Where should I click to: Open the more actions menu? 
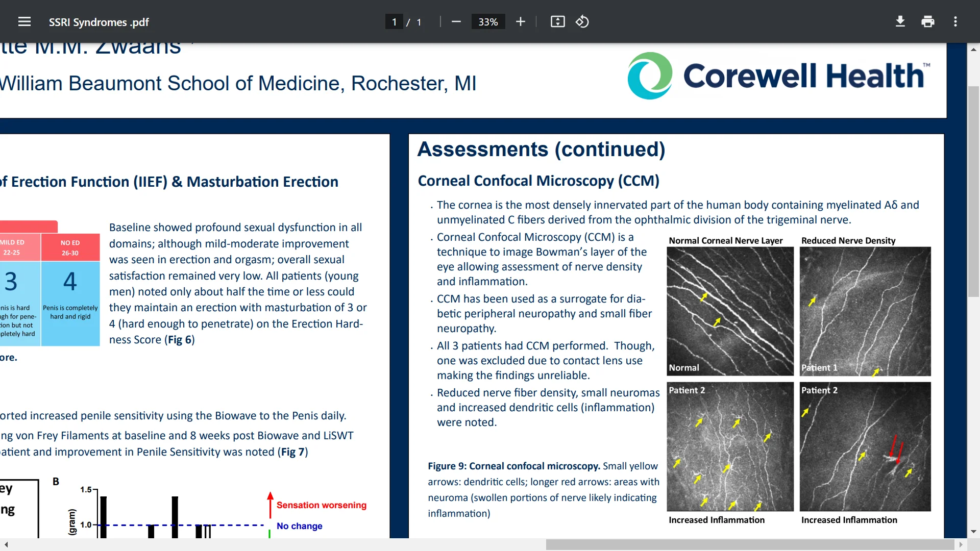point(955,21)
